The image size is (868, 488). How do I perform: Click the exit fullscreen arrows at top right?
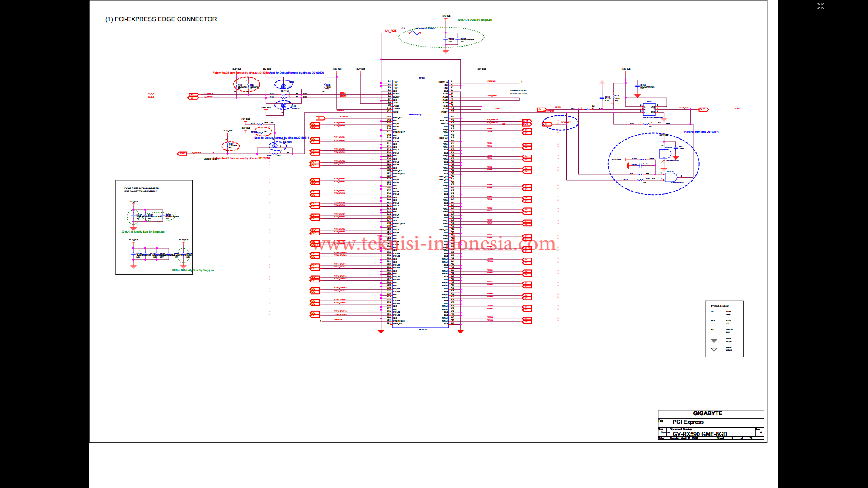[821, 6]
